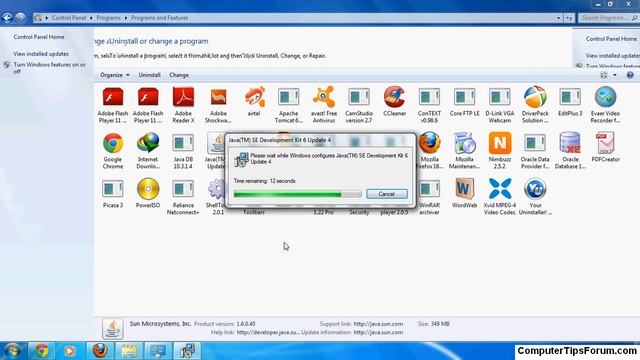Image resolution: width=640 pixels, height=360 pixels.
Task: Open View installed updates link in the left sidebar
Action: point(41,54)
